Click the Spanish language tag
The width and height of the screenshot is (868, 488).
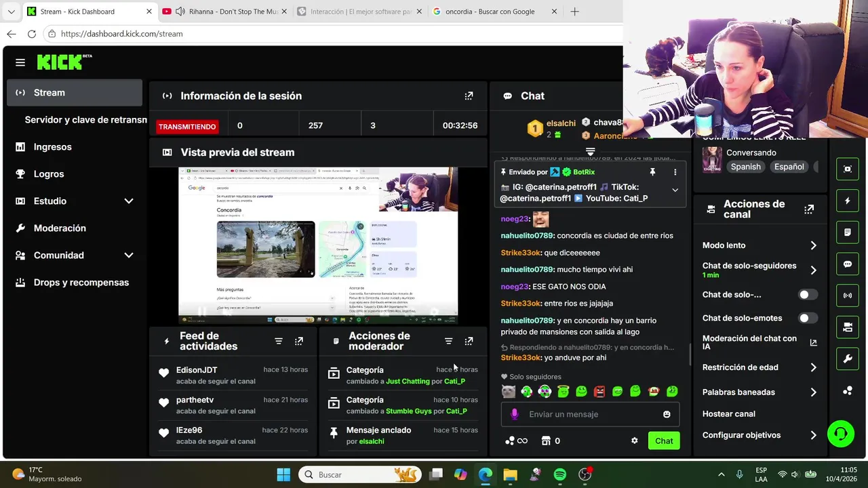click(x=745, y=167)
